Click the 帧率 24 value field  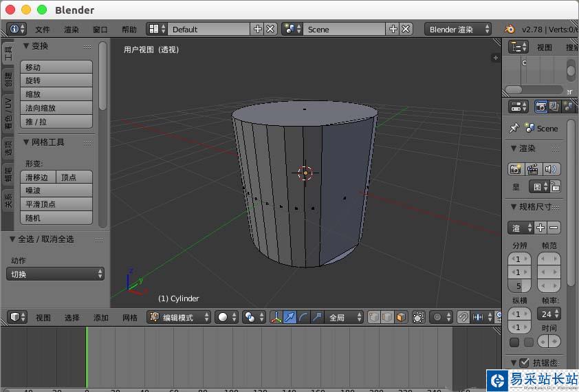click(549, 314)
